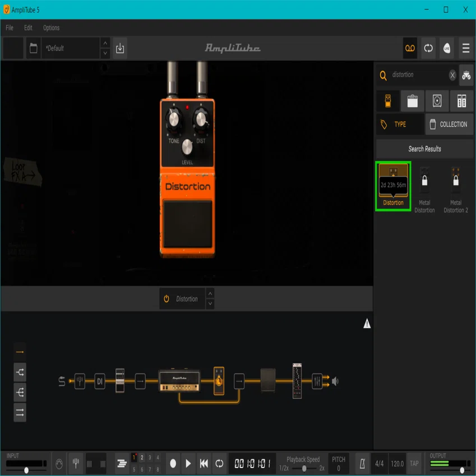
Task: Select previous model with up chevron
Action: 210,294
